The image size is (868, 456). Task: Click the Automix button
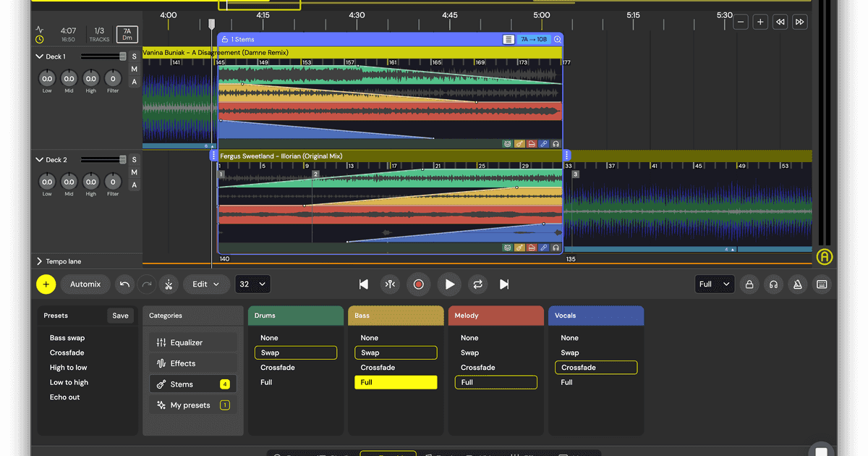point(85,284)
